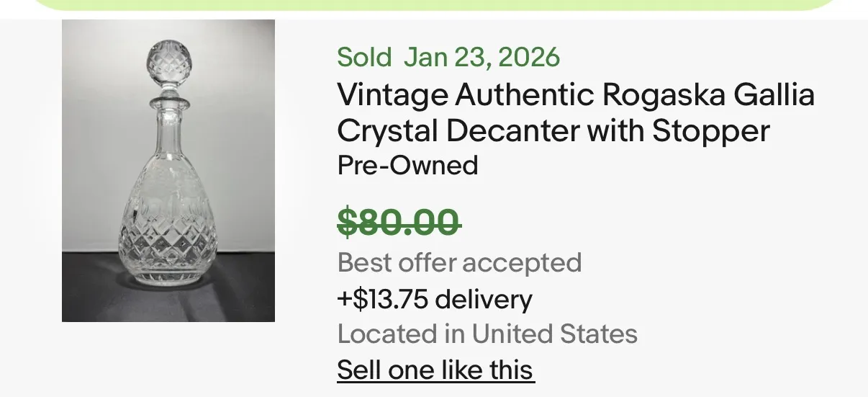Click the Jan 23, 2026 sold date

(482, 57)
